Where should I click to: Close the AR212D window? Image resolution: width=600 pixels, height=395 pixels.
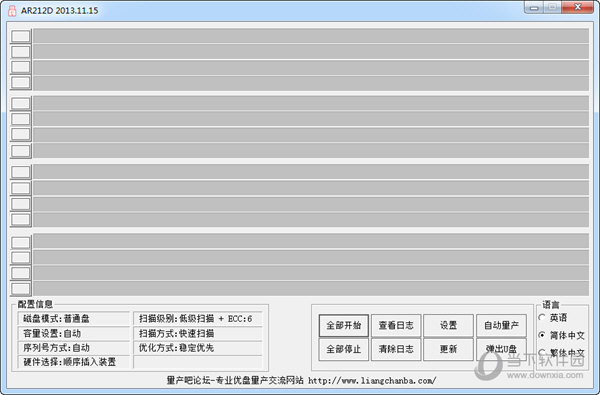[x=578, y=7]
